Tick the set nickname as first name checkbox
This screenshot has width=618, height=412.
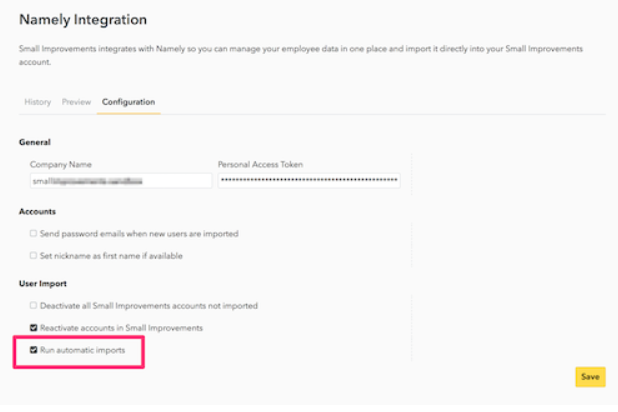coord(33,256)
